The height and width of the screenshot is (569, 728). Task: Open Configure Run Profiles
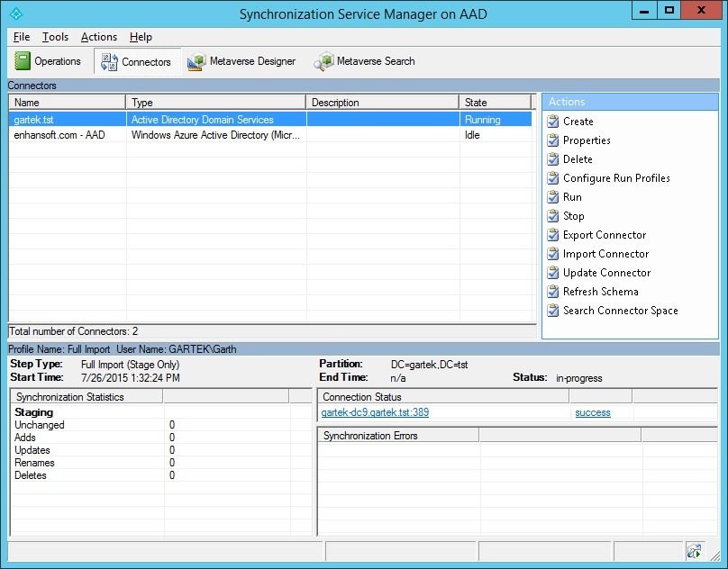616,178
